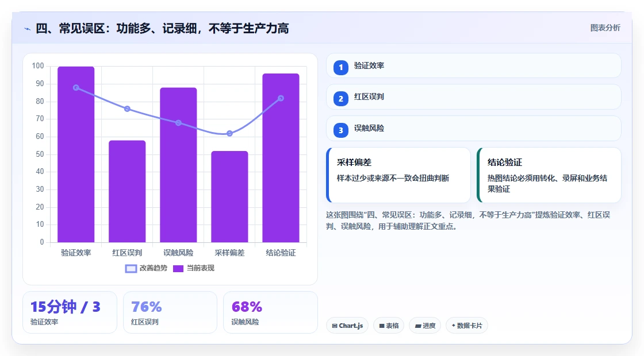The width and height of the screenshot is (644, 356).
Task: Click the 误触风险 bar in chart
Action: (178, 165)
